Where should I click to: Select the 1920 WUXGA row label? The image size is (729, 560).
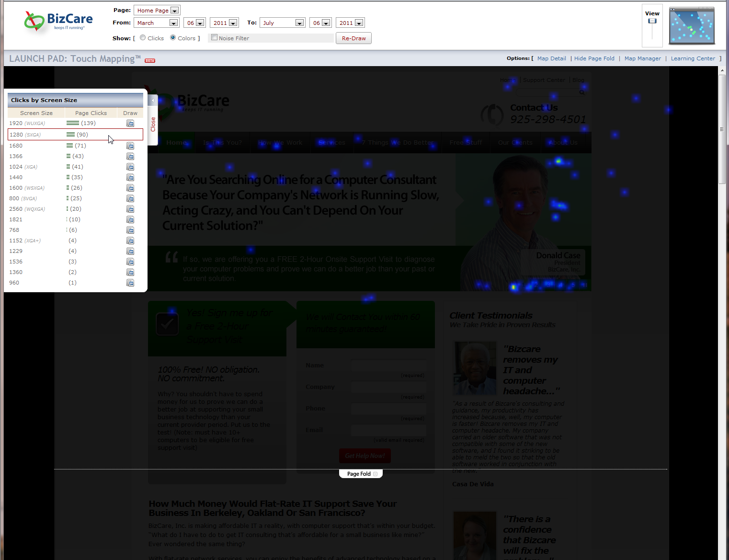click(27, 124)
